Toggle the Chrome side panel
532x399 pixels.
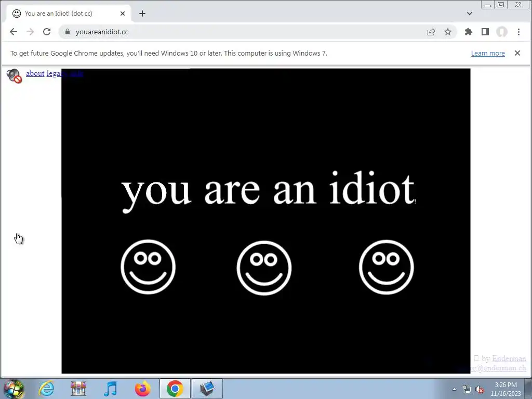pos(485,32)
